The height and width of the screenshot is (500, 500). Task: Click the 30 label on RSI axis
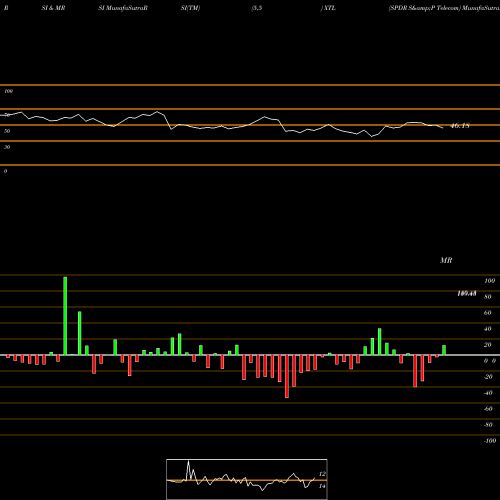7,147
